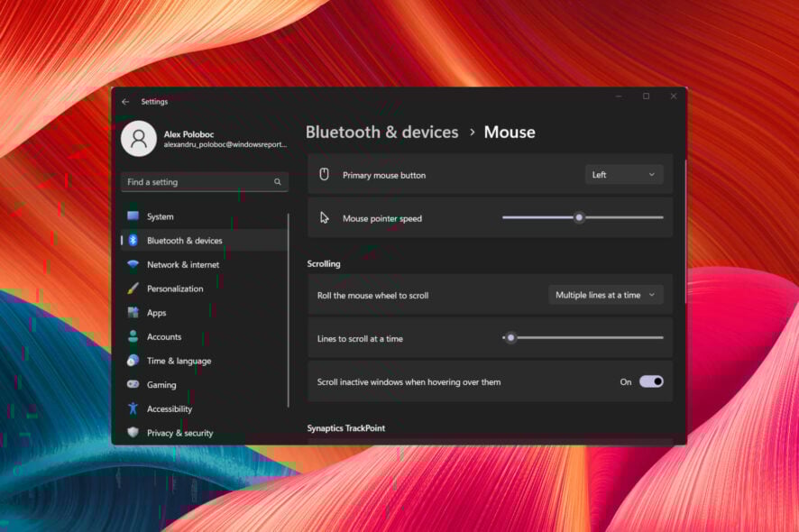
Task: Open Multiple lines at a time dropdown
Action: pos(606,295)
